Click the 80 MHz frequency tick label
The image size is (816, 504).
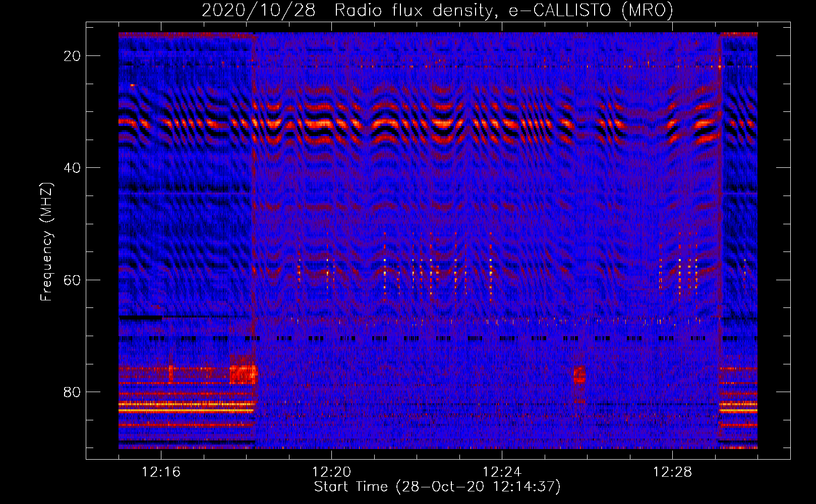click(x=72, y=392)
